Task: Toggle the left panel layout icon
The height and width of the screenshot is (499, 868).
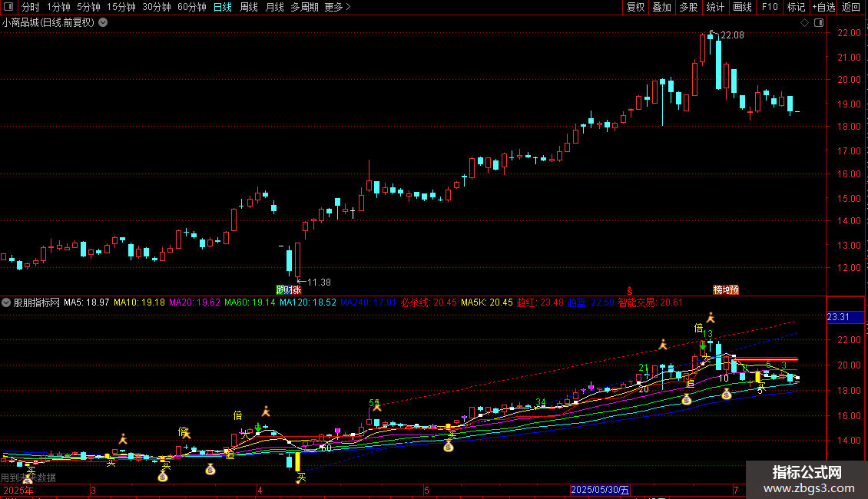Action: (8, 7)
